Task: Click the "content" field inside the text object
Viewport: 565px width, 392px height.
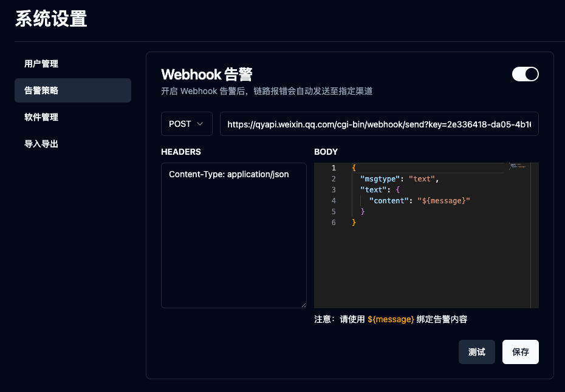Action: pos(389,200)
